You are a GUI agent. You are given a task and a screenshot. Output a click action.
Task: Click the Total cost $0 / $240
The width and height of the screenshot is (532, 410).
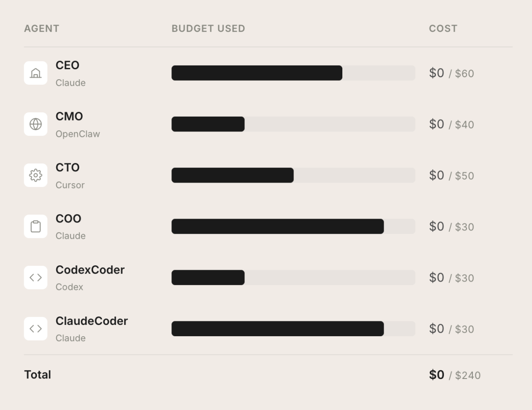pos(454,375)
